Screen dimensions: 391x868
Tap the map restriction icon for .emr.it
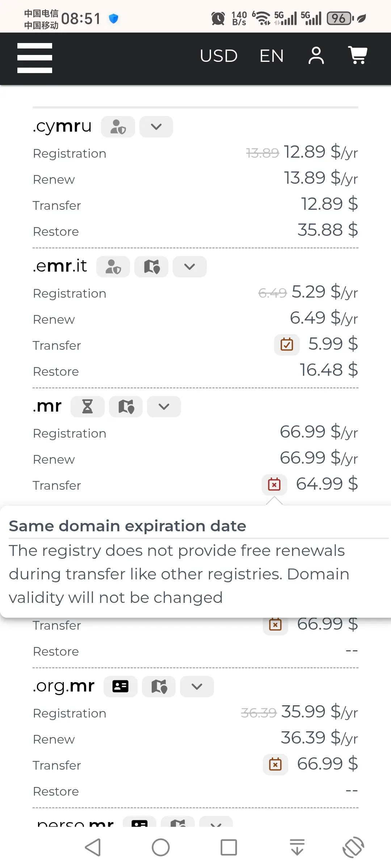(151, 267)
